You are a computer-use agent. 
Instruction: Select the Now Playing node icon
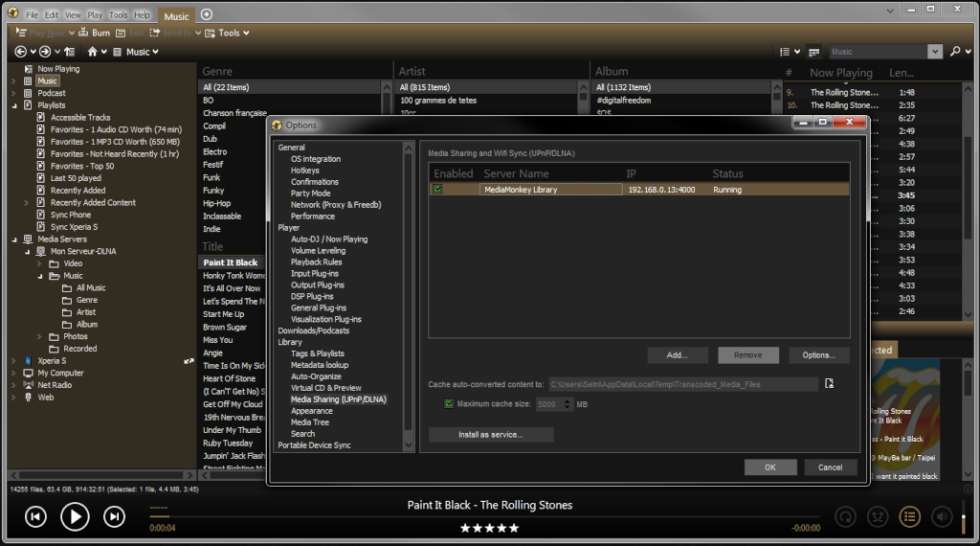tap(28, 69)
